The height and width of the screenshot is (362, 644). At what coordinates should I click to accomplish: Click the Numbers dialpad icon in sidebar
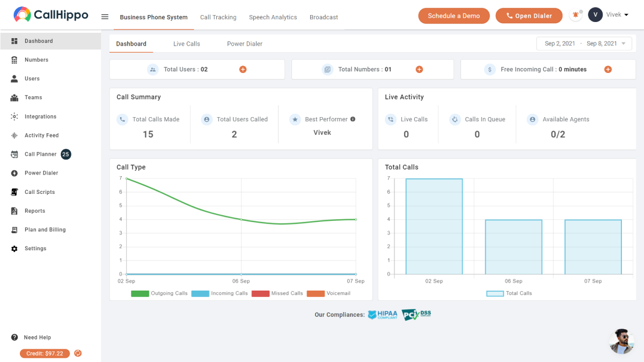click(14, 60)
